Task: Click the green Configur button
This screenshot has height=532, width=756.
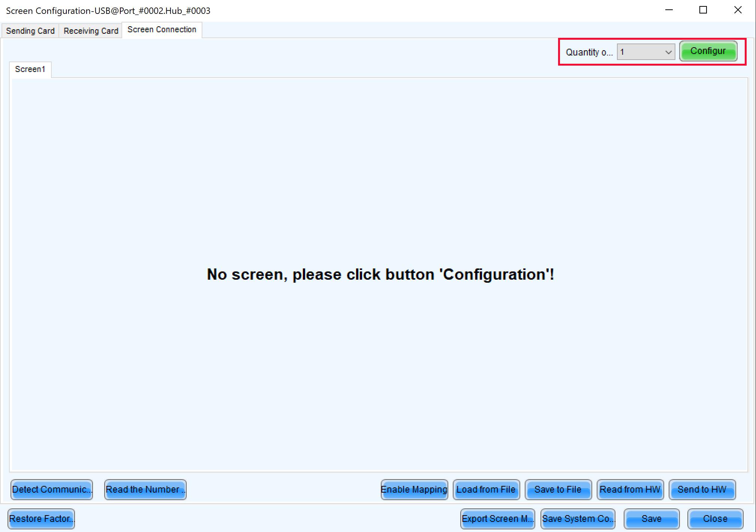Action: 708,51
